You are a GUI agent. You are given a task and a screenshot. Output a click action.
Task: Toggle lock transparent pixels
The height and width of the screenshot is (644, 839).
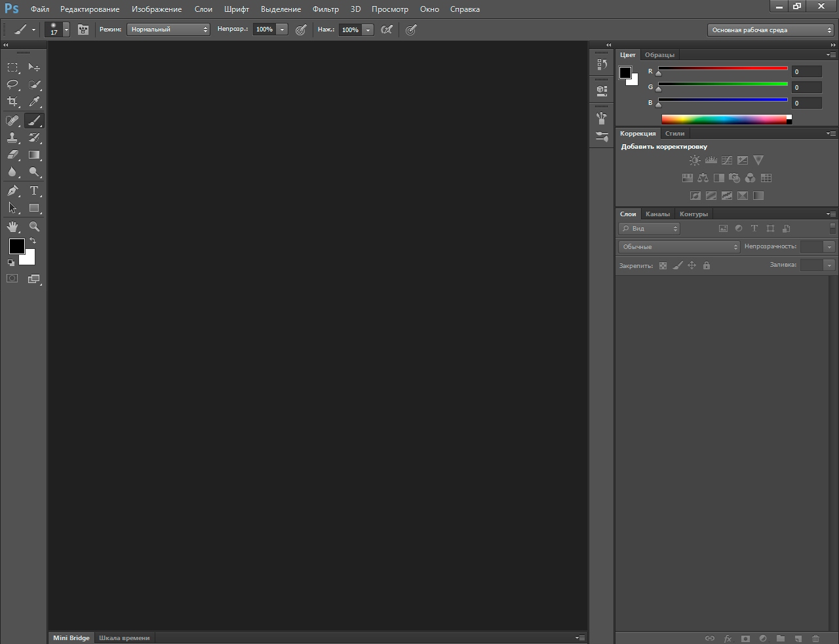663,265
